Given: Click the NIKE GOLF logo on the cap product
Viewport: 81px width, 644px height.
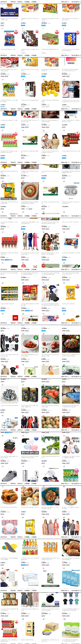Looking at the screenshot, I should point(52,468).
